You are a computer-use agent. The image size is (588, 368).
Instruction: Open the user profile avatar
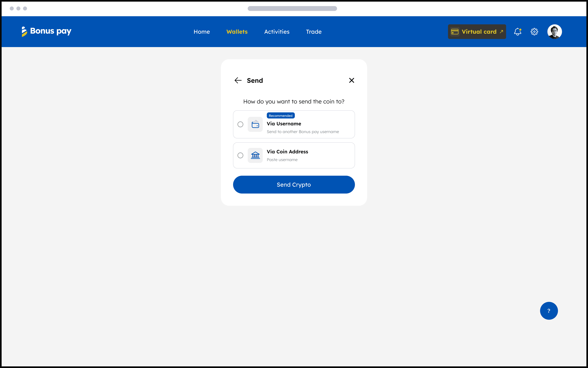click(555, 32)
